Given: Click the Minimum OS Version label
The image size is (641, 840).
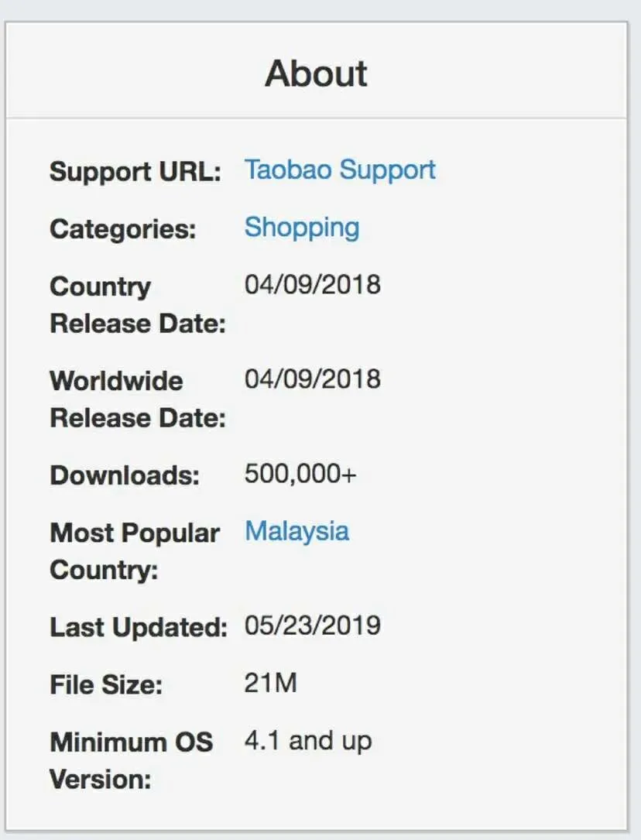Looking at the screenshot, I should tap(131, 761).
